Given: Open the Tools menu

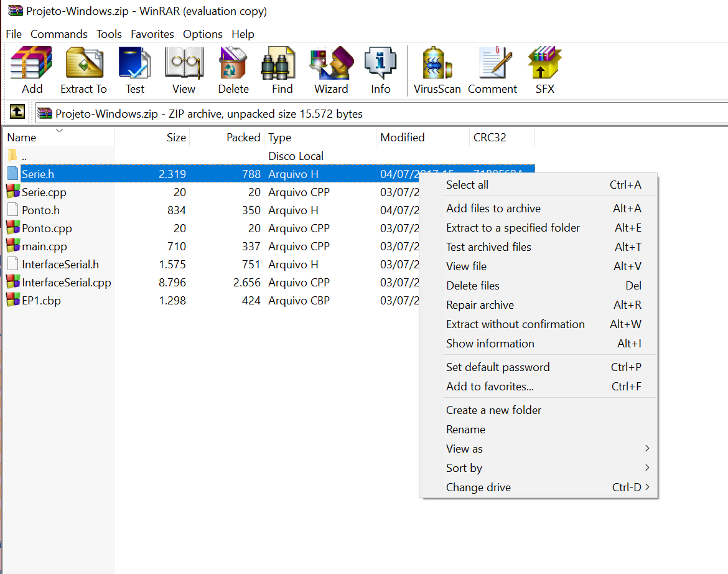Looking at the screenshot, I should pos(109,34).
